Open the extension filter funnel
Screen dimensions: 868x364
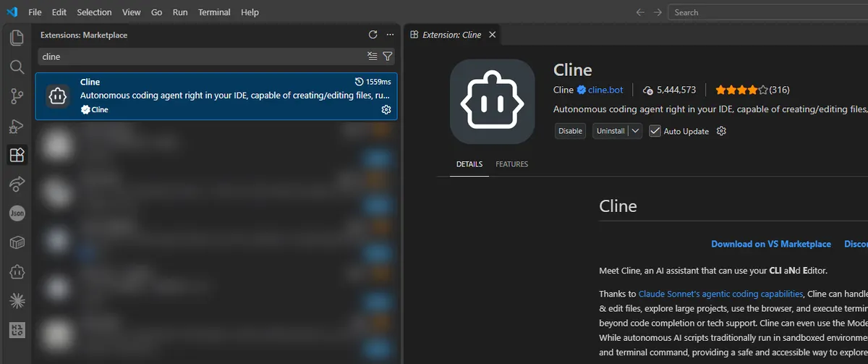tap(388, 56)
